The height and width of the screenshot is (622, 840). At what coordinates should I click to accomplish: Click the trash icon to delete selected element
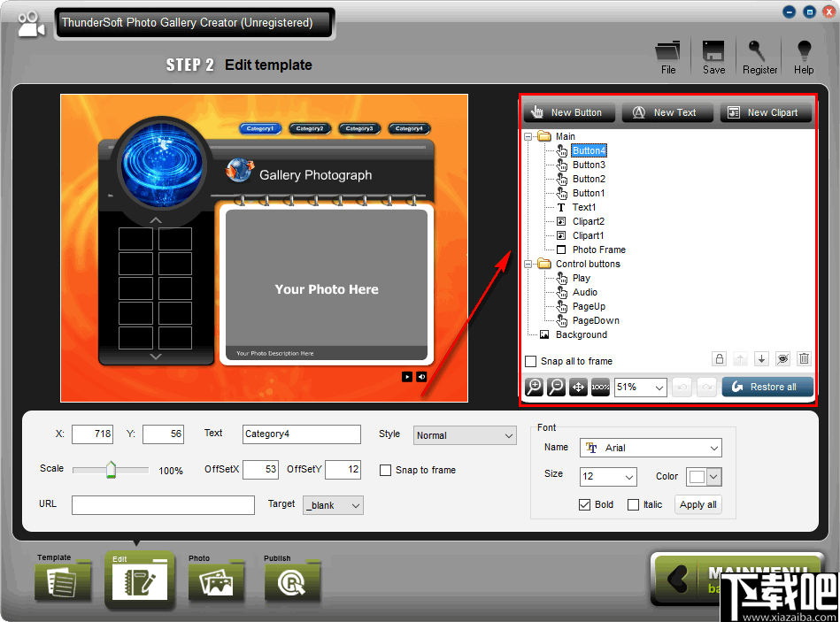(804, 358)
